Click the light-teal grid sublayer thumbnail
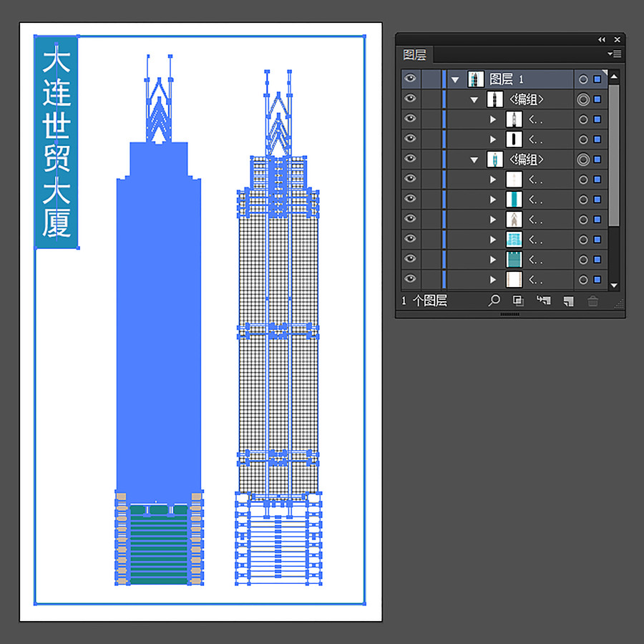 514,240
